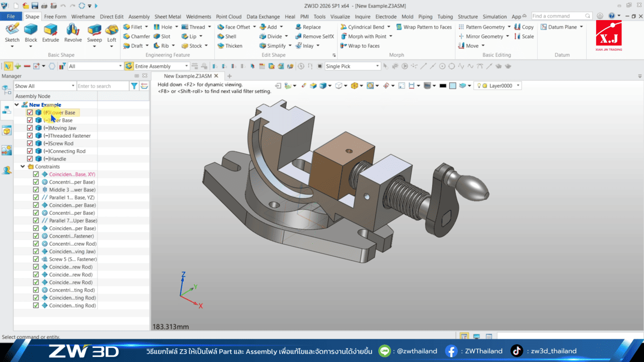The height and width of the screenshot is (362, 644).
Task: Open the Entire Assembly dropdown
Action: [x=187, y=66]
